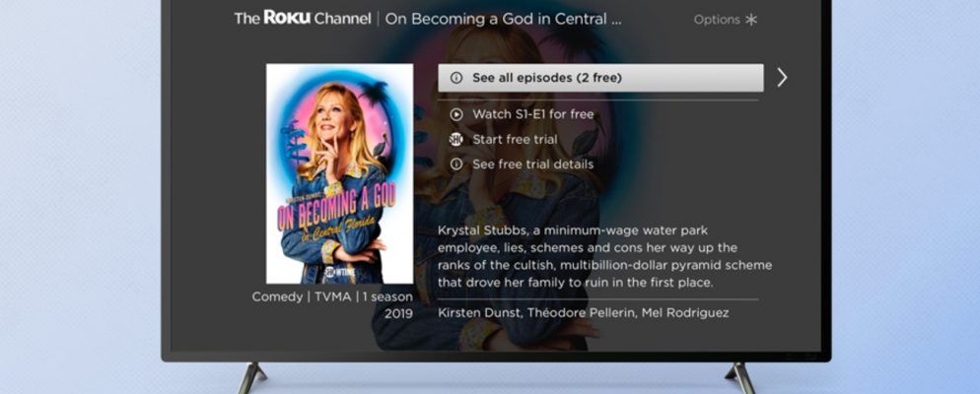Open the Options label at top right
The height and width of the screenshot is (394, 980).
pyautogui.click(x=717, y=20)
